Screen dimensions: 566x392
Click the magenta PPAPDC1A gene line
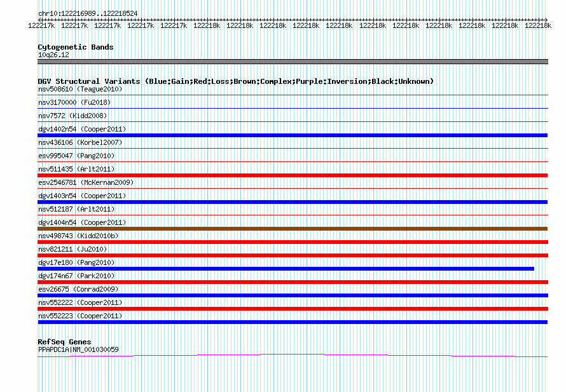293,356
